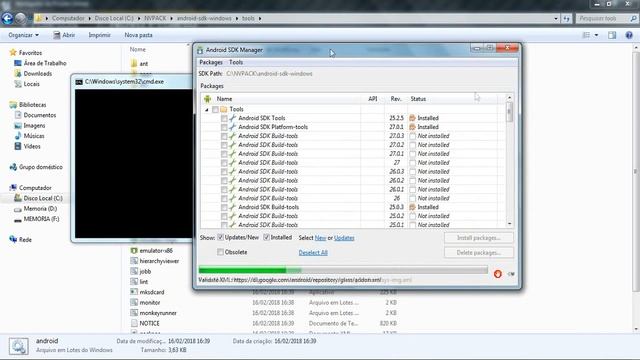Click the Android SDK Manager title bar icon
Screen dimensions: 640x360
(x=200, y=50)
